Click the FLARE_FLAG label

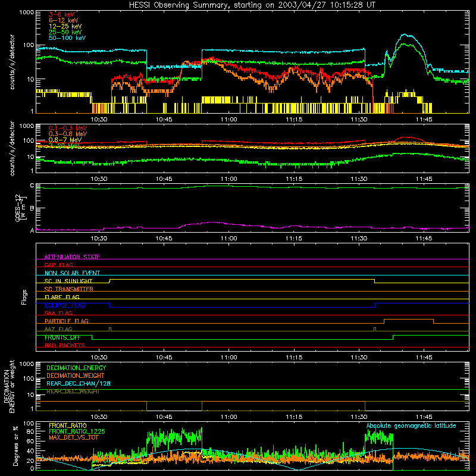coord(62,297)
